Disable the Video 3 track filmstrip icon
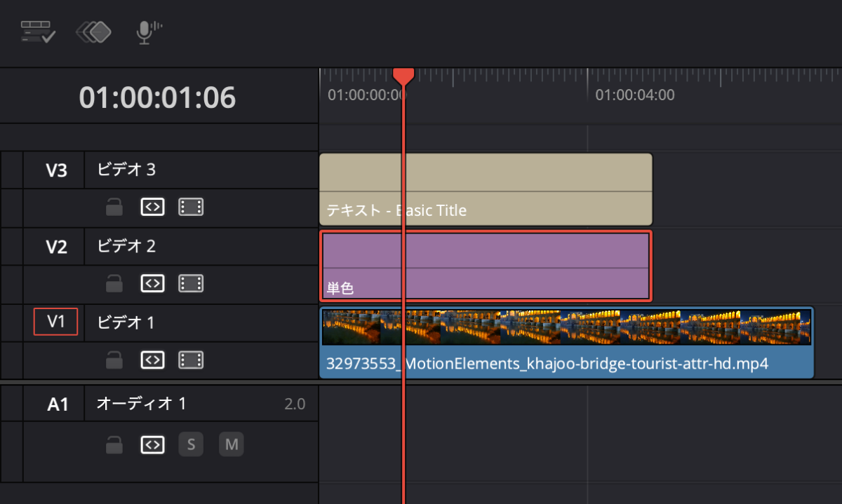This screenshot has height=504, width=842. (191, 207)
